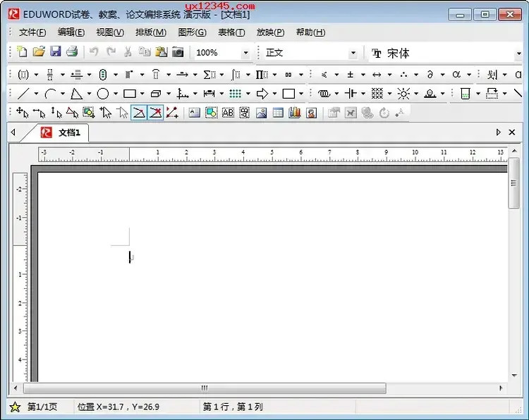Image resolution: width=529 pixels, height=420 pixels.
Task: Expand the line tool dropdown arrow
Action: click(x=36, y=94)
